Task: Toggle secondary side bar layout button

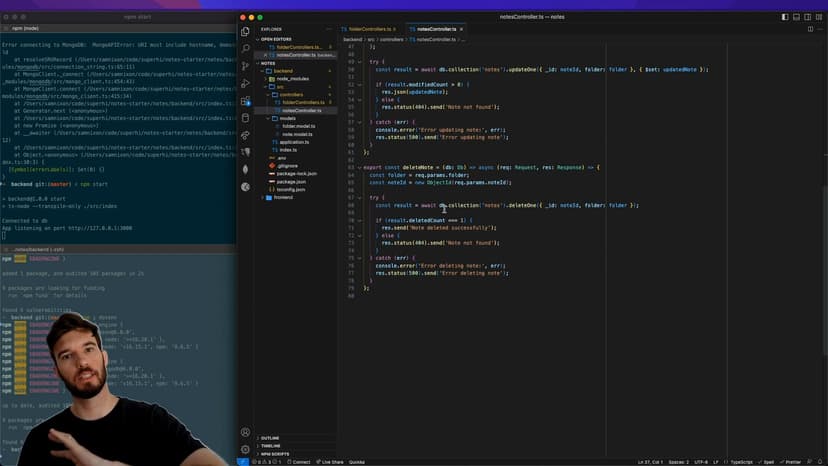Action: coord(809,17)
